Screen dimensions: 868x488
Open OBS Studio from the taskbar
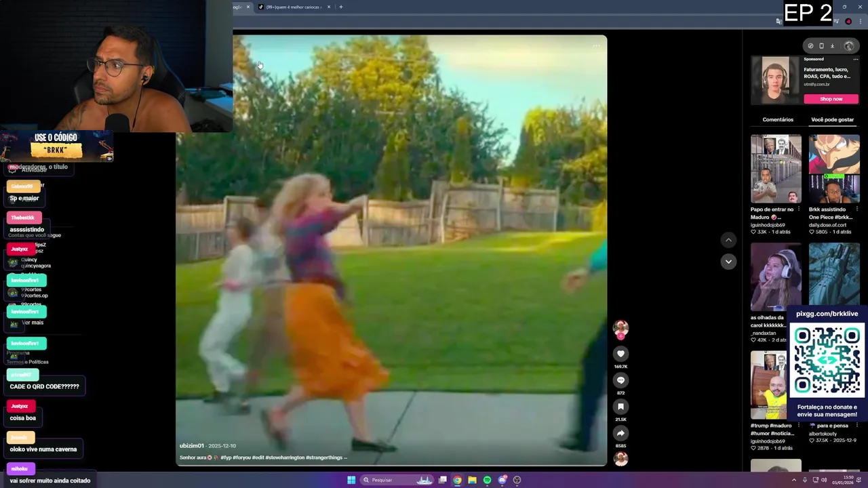coord(517,480)
